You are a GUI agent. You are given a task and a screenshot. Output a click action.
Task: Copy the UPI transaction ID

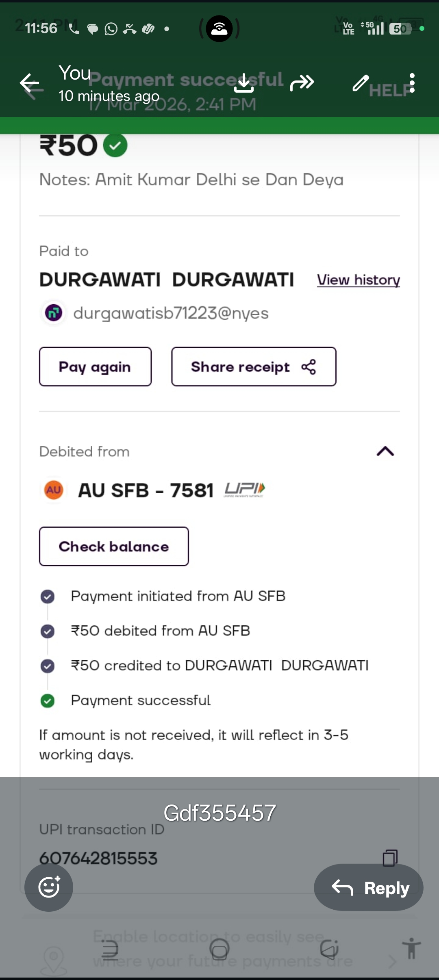390,857
